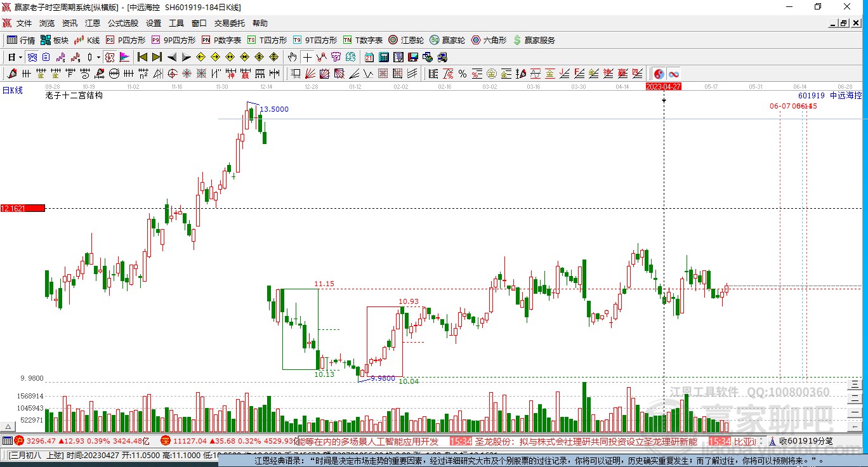The height and width of the screenshot is (467, 868).
Task: Switch to the K线 chart view
Action: tap(87, 40)
